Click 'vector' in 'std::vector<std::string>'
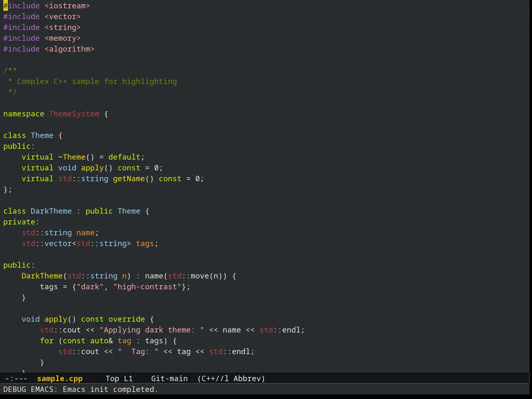The image size is (532, 399). click(58, 244)
